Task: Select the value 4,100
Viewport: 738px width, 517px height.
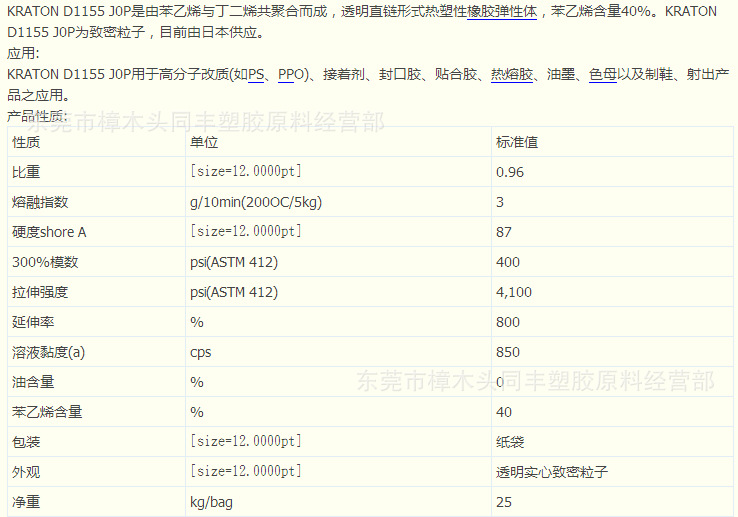Action: click(513, 292)
